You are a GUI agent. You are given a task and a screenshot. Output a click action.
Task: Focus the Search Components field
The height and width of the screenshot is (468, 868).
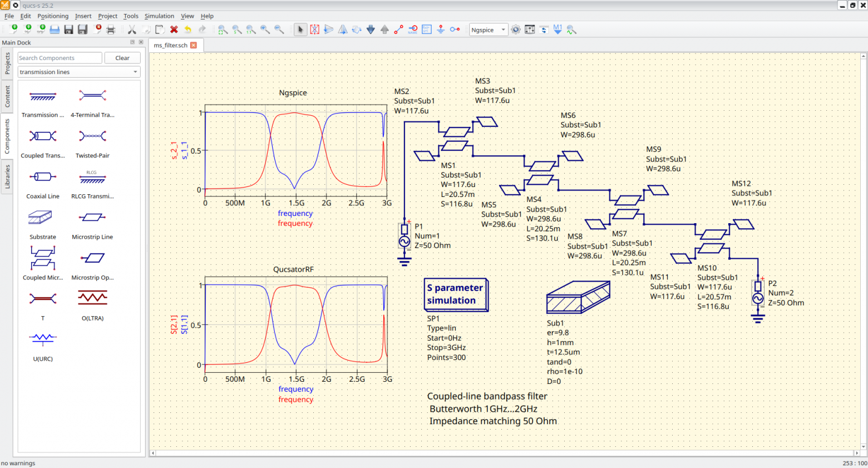point(60,58)
